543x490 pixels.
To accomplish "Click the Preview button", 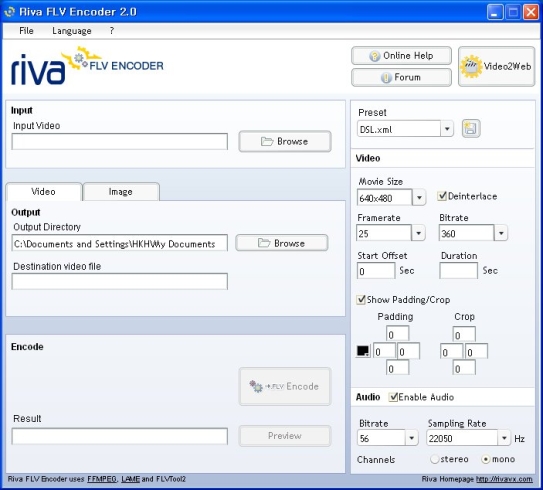I will coord(285,436).
